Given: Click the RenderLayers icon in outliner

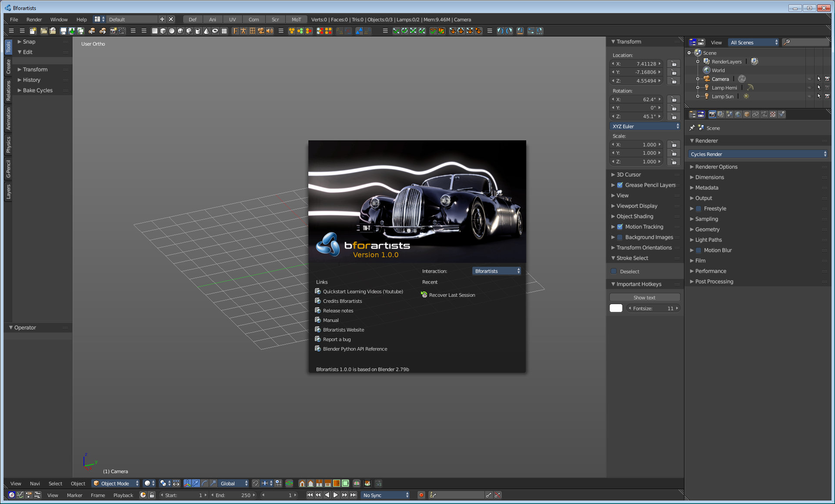Looking at the screenshot, I should pyautogui.click(x=705, y=61).
